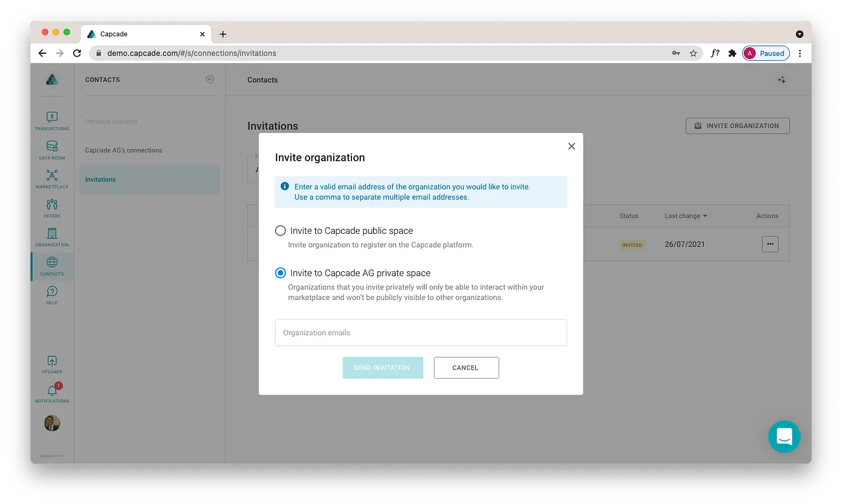Sort by Last change column
Screen dimensions: 842x504
click(x=685, y=216)
